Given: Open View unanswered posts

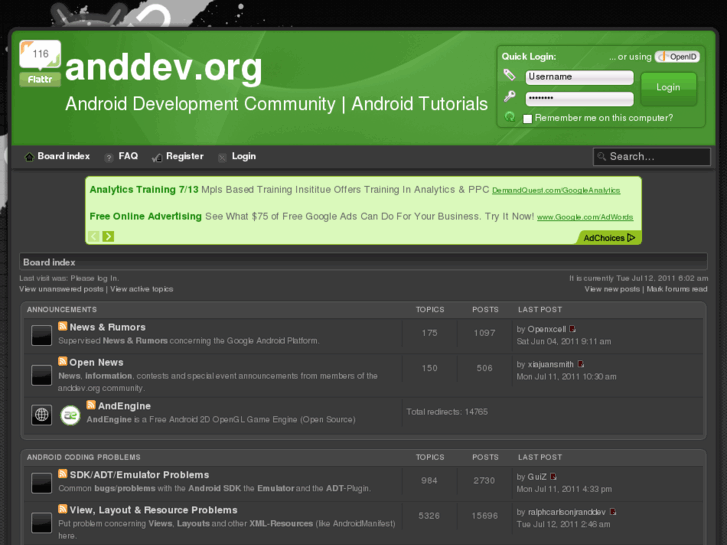Looking at the screenshot, I should (x=61, y=289).
